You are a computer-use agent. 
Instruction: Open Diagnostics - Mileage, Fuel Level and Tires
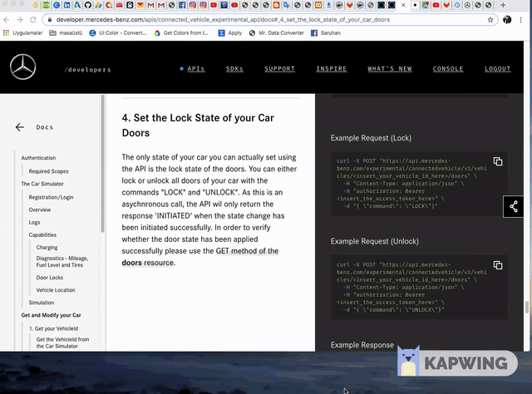click(x=62, y=262)
